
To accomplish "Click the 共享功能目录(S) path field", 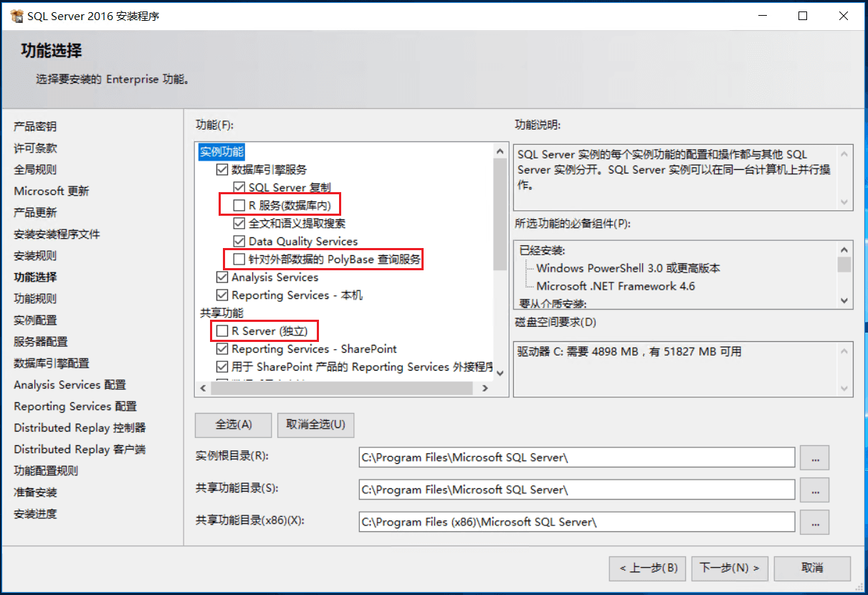I will (577, 490).
